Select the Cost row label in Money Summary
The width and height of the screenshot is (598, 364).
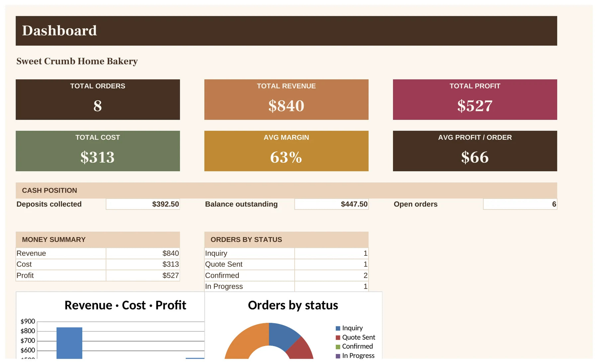24,264
